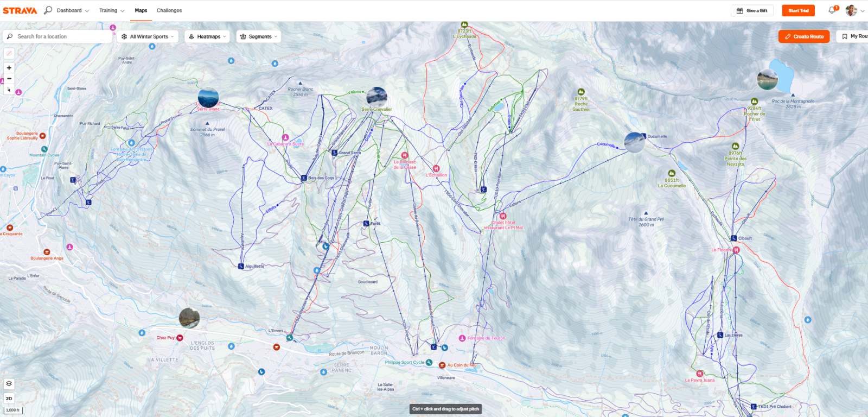868x417 pixels.
Task: Open the photo thumbnail above Chez Puy
Action: click(189, 318)
